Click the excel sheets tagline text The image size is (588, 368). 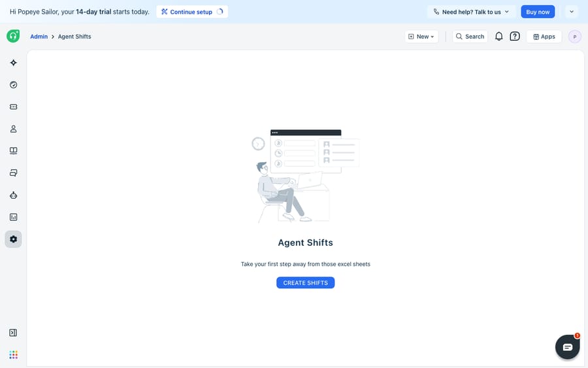[305, 264]
